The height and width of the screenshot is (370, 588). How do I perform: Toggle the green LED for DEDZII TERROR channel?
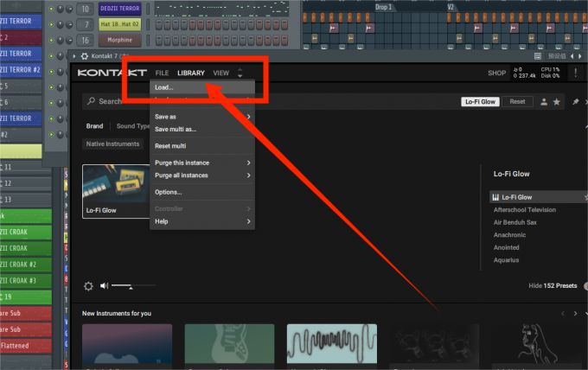pyautogui.click(x=51, y=9)
